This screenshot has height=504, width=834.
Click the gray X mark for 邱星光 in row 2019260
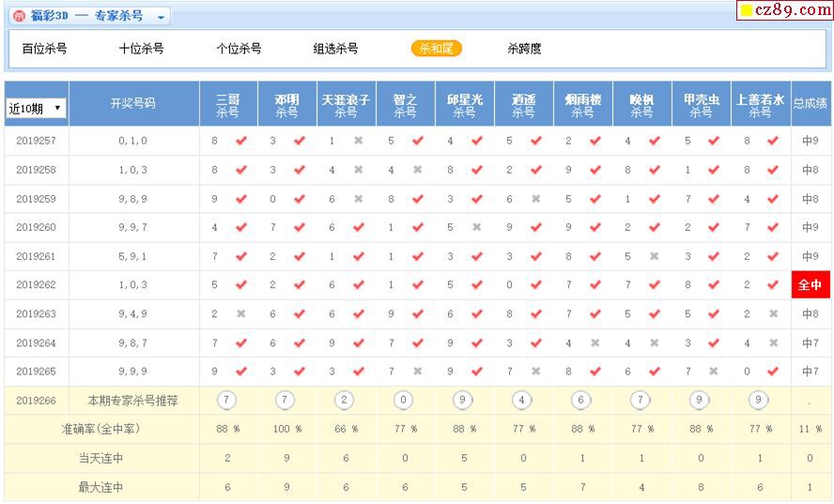pos(476,227)
